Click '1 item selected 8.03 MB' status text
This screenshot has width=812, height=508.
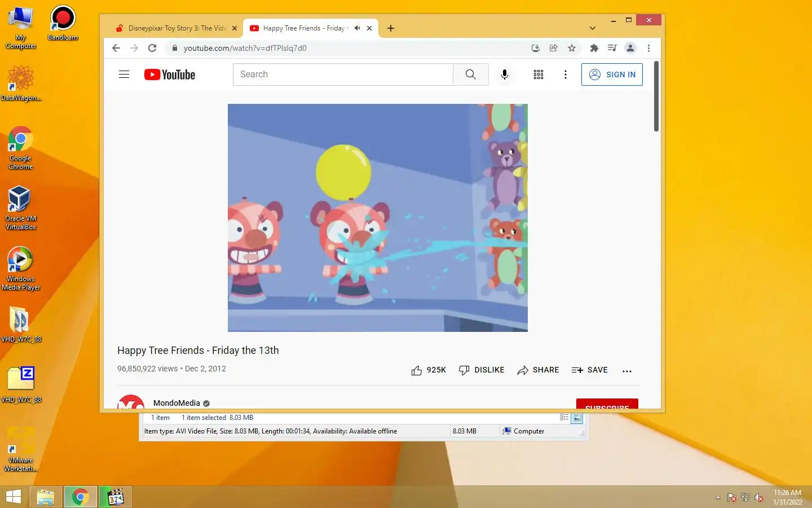coord(217,418)
